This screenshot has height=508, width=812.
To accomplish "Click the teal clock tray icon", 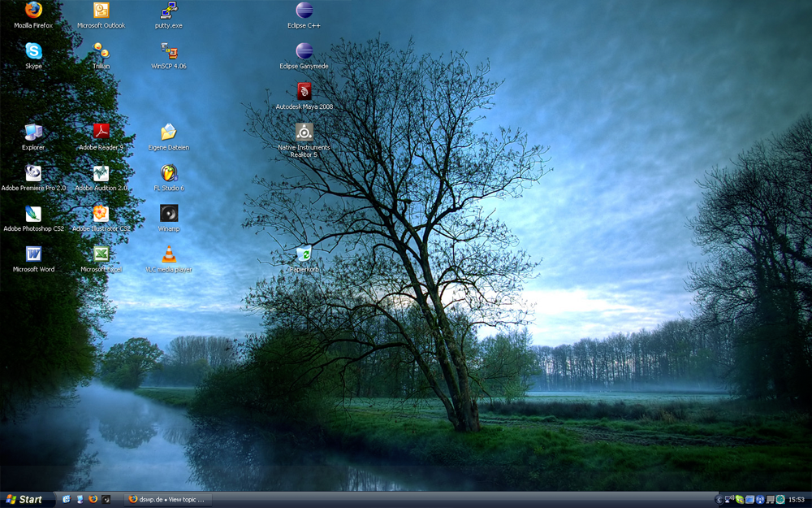I will pyautogui.click(x=780, y=500).
